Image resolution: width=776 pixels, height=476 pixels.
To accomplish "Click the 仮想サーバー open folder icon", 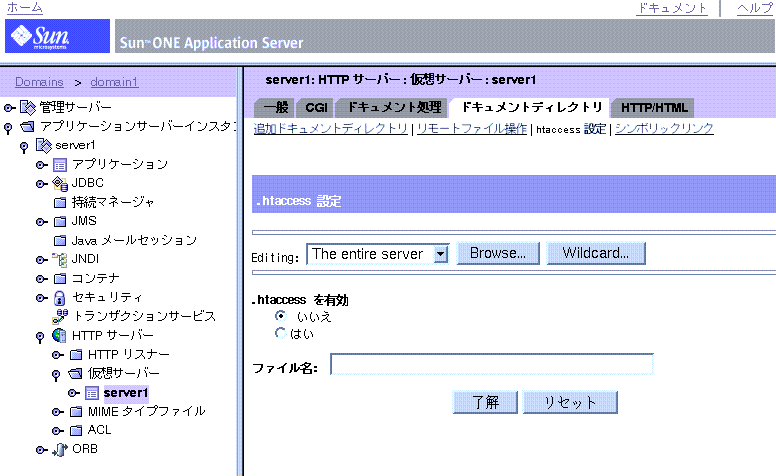I will click(76, 373).
